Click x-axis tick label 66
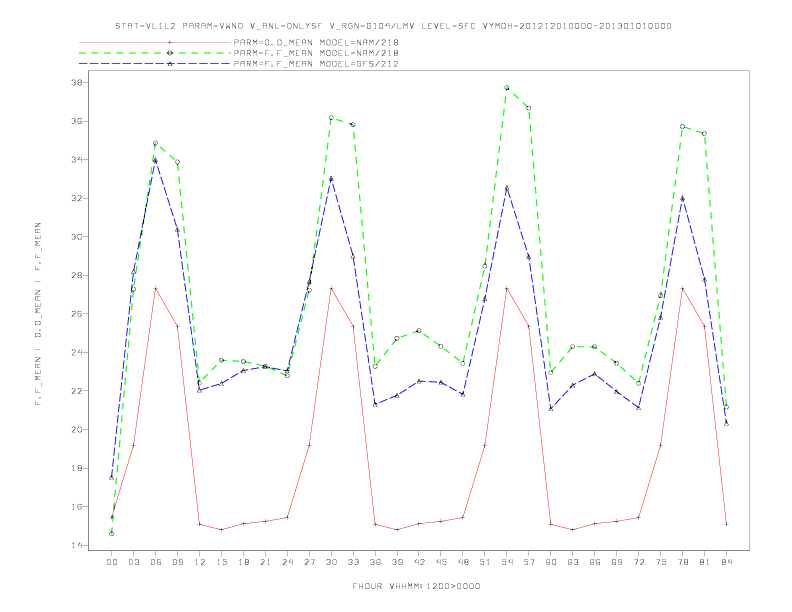792x612 pixels. (595, 562)
